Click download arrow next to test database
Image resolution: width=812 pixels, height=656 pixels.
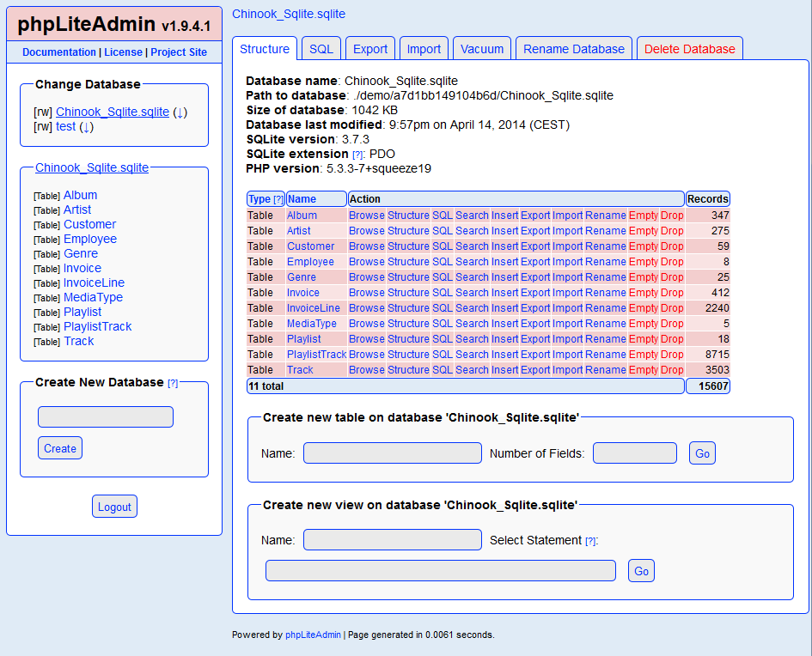click(87, 127)
